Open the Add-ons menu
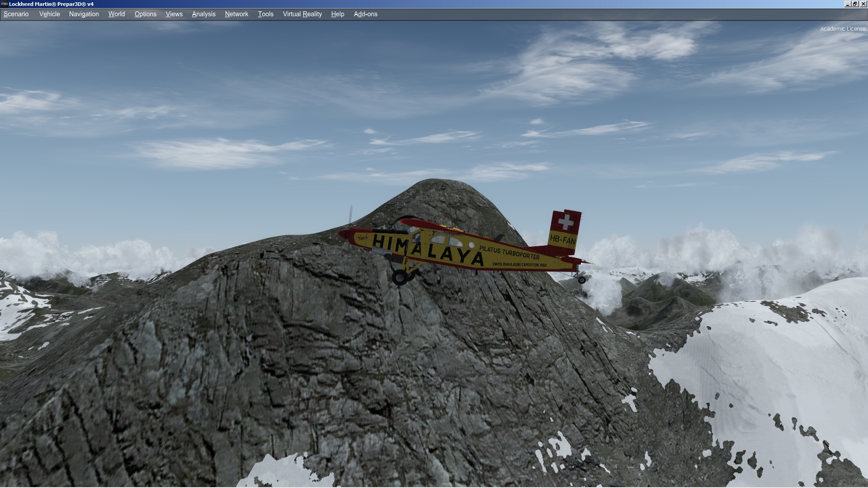This screenshot has height=488, width=868. coord(365,14)
